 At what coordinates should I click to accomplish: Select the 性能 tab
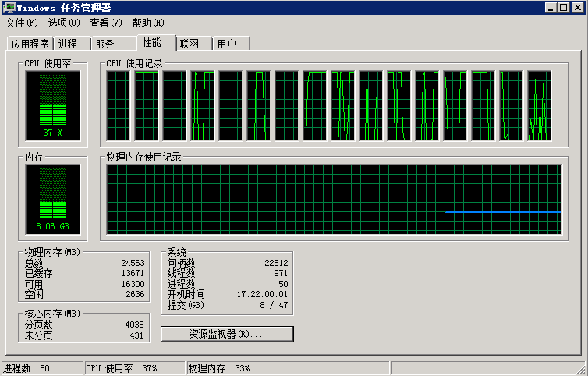(157, 42)
